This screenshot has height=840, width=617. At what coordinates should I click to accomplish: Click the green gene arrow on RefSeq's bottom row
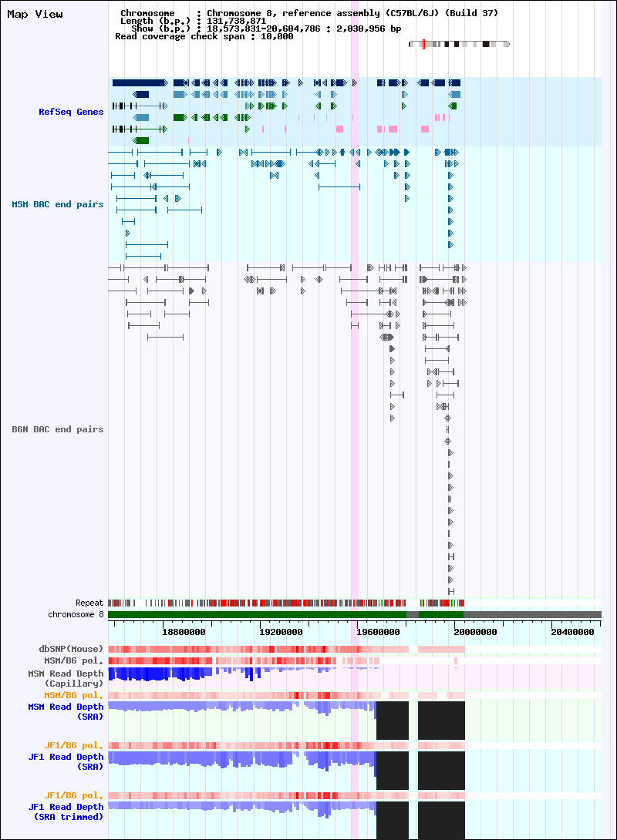(x=141, y=140)
